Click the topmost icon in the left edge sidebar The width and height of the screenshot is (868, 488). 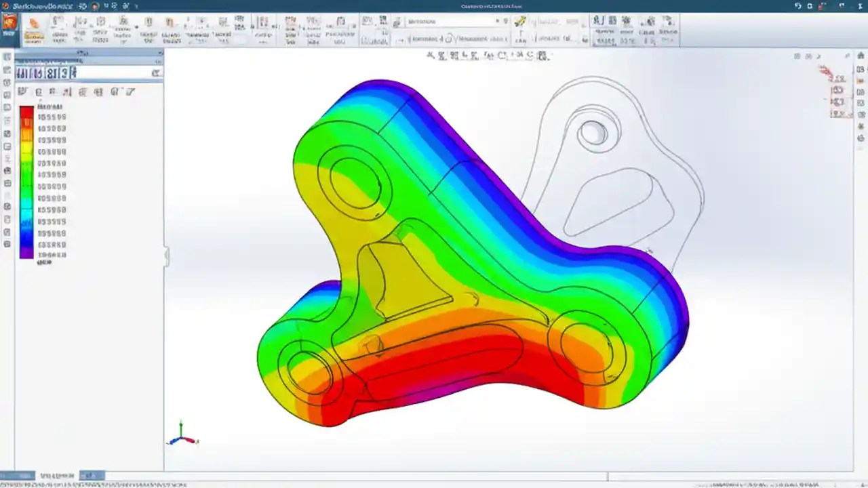7,58
